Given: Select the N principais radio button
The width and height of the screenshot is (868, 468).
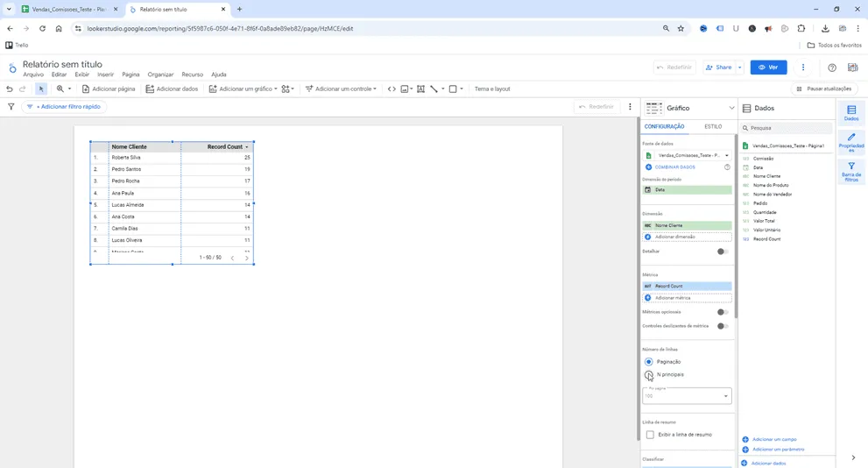Looking at the screenshot, I should (x=649, y=375).
